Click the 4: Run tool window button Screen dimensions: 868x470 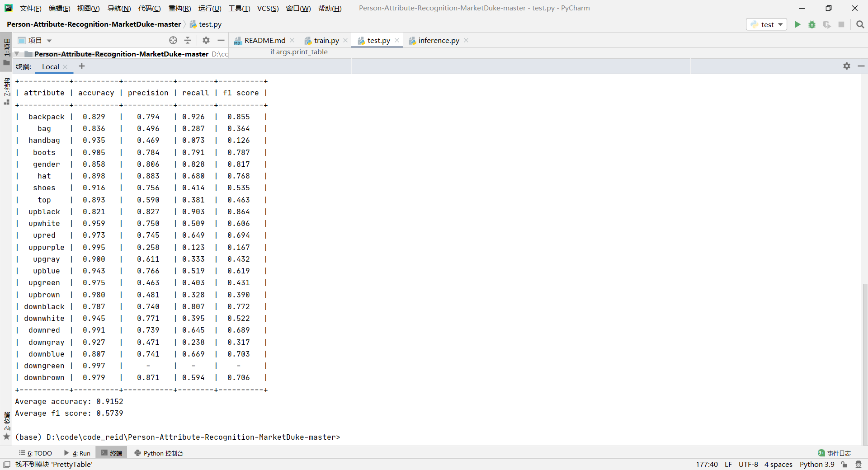(x=78, y=453)
